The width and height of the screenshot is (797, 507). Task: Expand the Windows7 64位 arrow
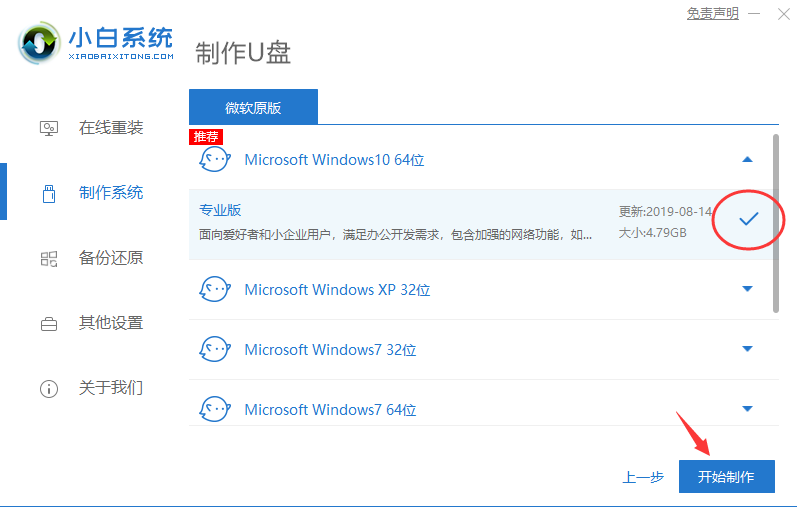pos(747,409)
